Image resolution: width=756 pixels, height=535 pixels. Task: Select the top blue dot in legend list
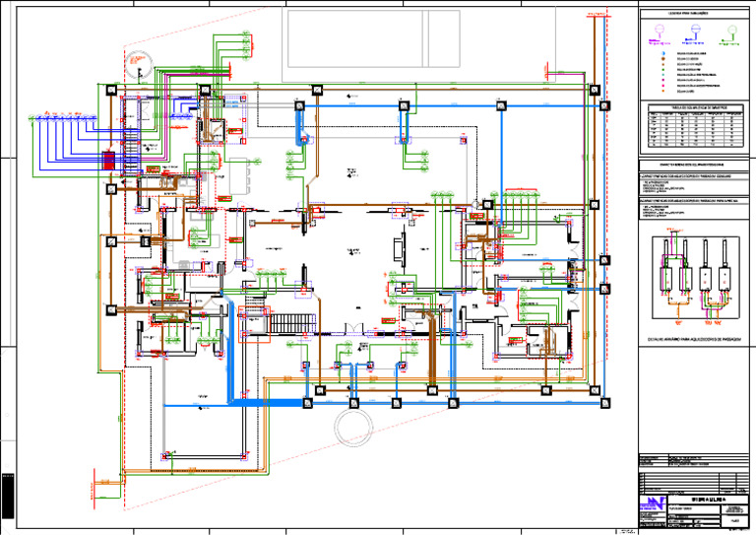663,53
